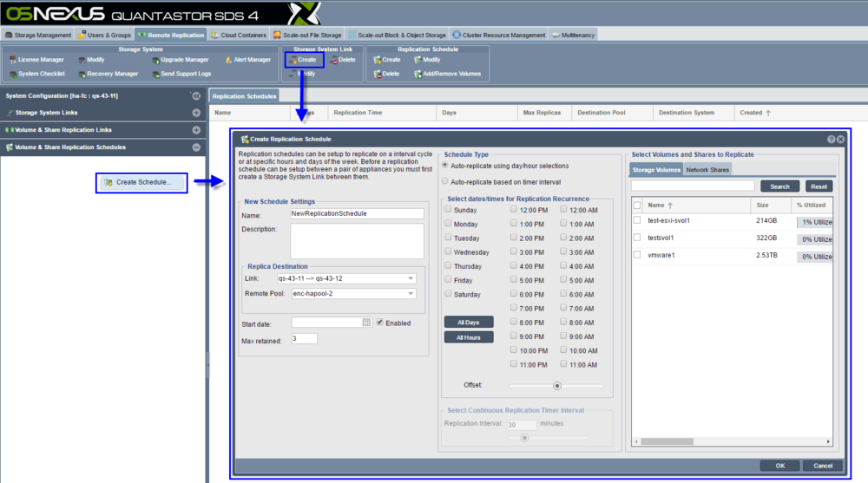Click All Days button
The height and width of the screenshot is (483, 868).
coord(469,322)
